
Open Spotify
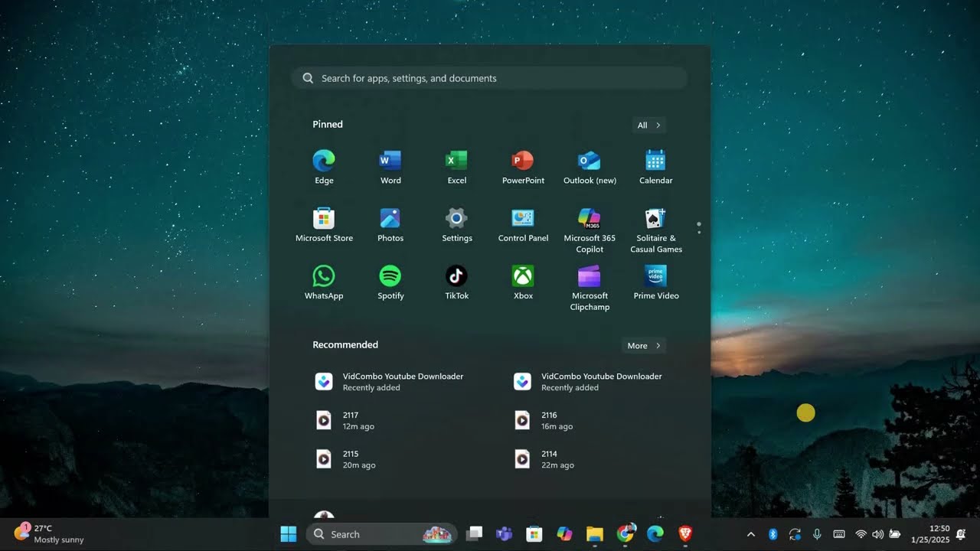pyautogui.click(x=390, y=283)
